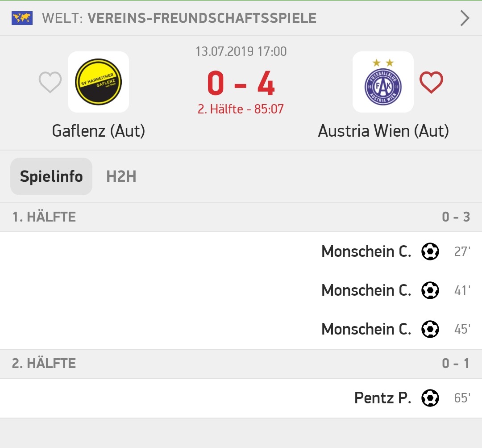The width and height of the screenshot is (482, 448).
Task: Favorite Gaflenz with the gray heart
Action: pyautogui.click(x=50, y=82)
